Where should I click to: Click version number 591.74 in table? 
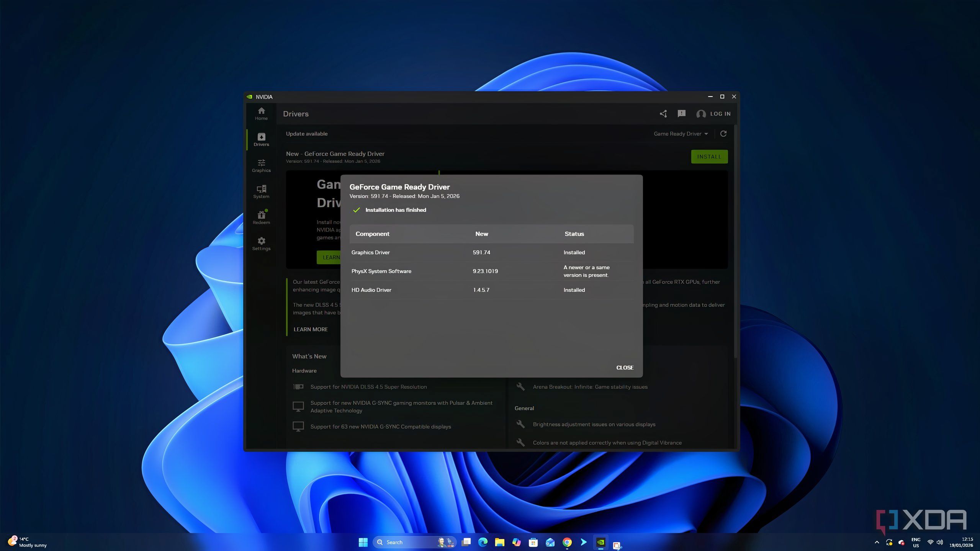(x=481, y=252)
